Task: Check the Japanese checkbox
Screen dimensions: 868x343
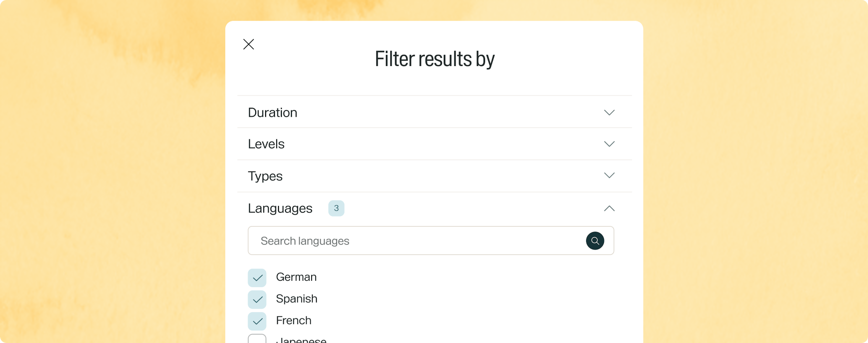Action: 257,339
